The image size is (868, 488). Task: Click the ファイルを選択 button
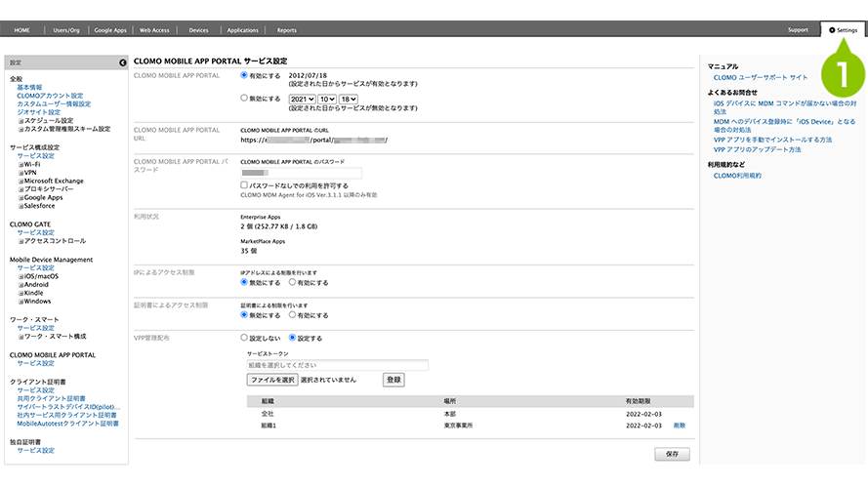pyautogui.click(x=272, y=380)
